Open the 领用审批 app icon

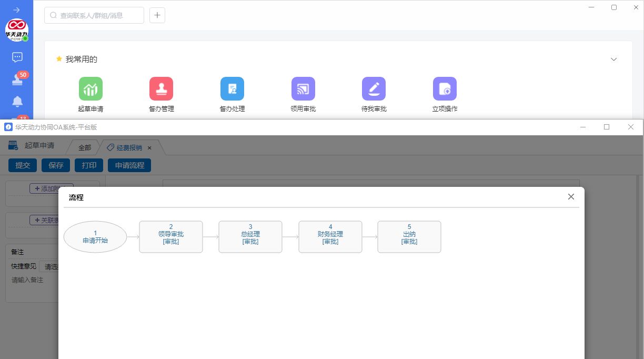[303, 89]
